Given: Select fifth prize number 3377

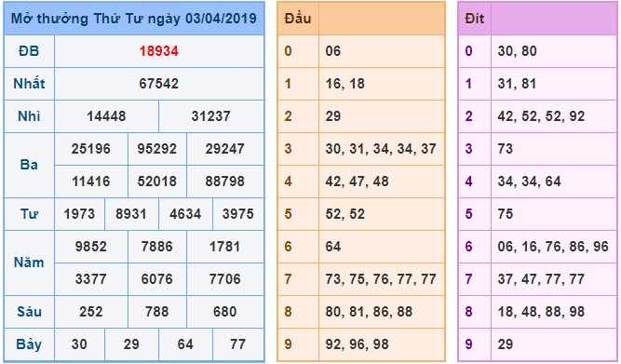Looking at the screenshot, I should coord(90,279).
